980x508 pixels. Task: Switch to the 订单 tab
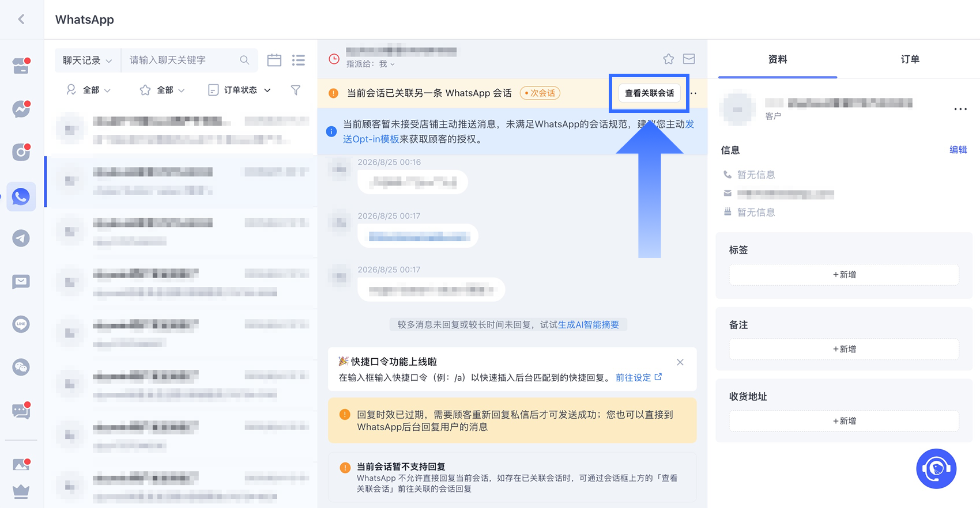(x=910, y=59)
